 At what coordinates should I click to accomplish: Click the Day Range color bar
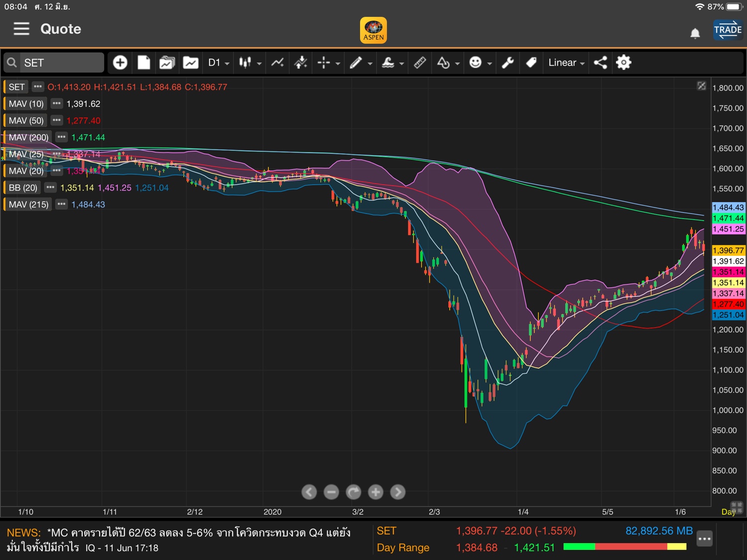coord(624,547)
